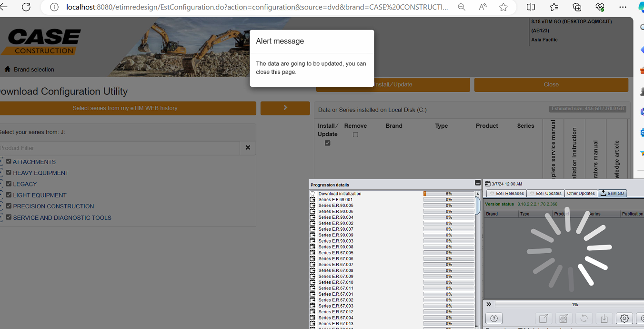Select row Series E.R.67.010
This screenshot has width=644, height=329.
pyautogui.click(x=392, y=282)
